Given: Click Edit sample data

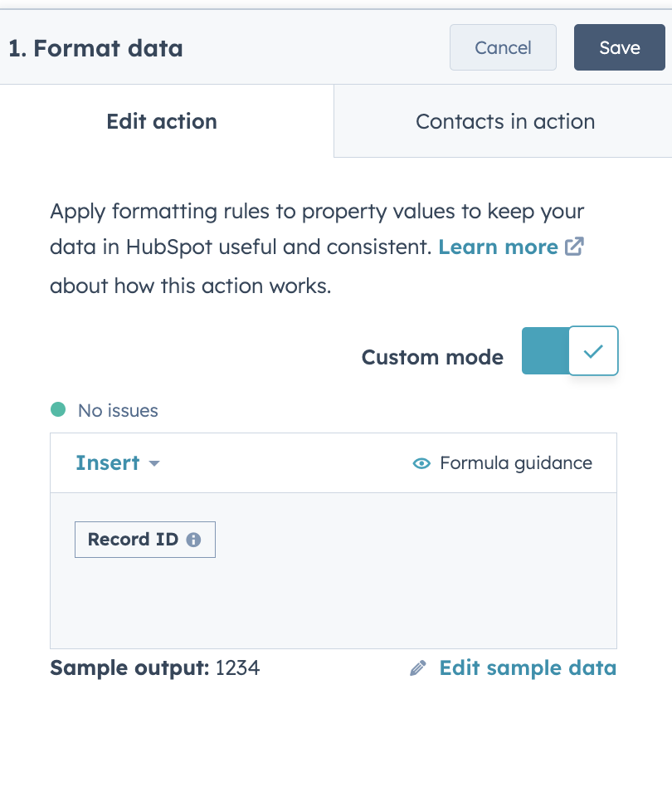Looking at the screenshot, I should [x=528, y=667].
